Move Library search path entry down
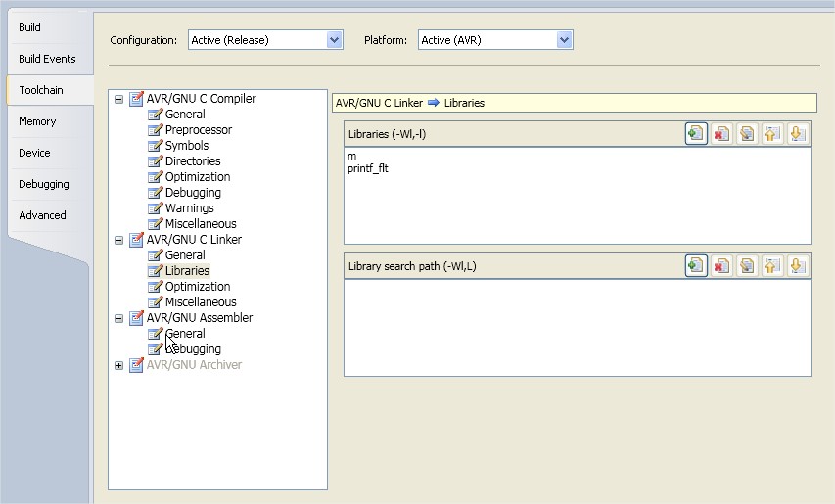This screenshot has width=835, height=504. [798, 265]
